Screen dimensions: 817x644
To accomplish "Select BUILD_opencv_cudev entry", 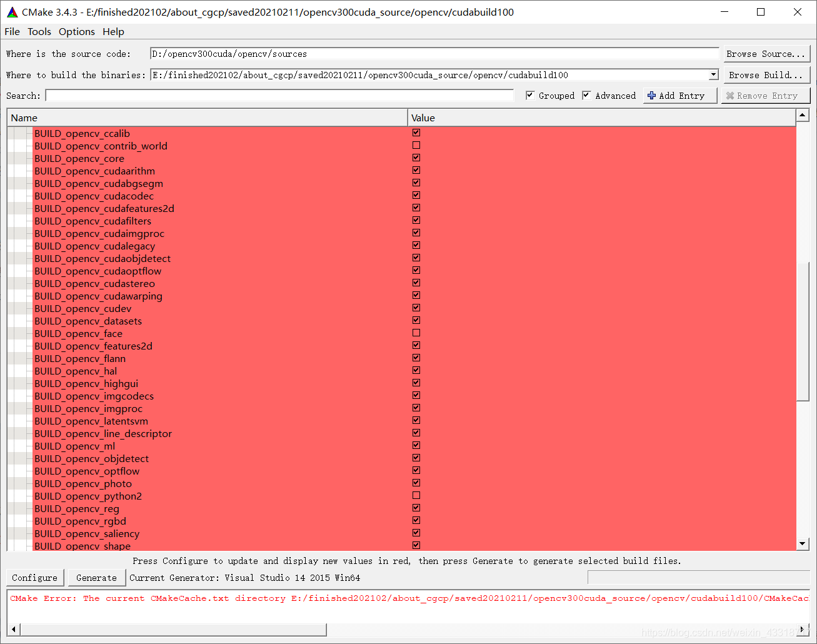I will coord(83,309).
